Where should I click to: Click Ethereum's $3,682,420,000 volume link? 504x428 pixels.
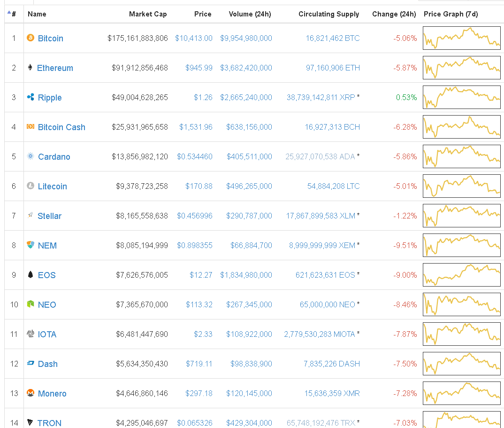click(246, 68)
